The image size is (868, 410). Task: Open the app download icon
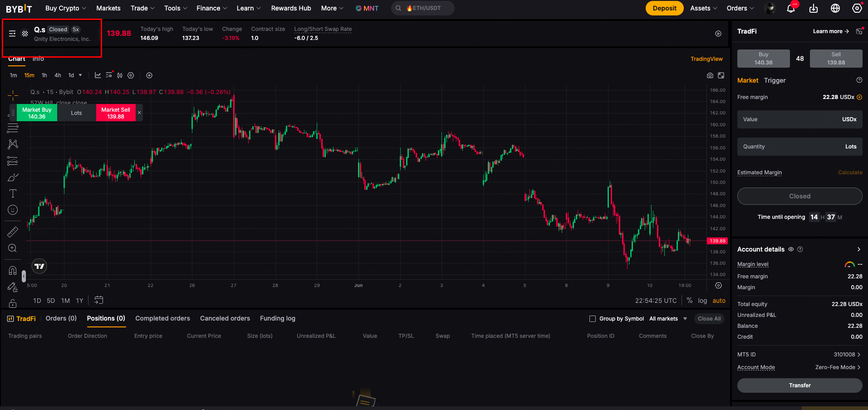tap(814, 8)
